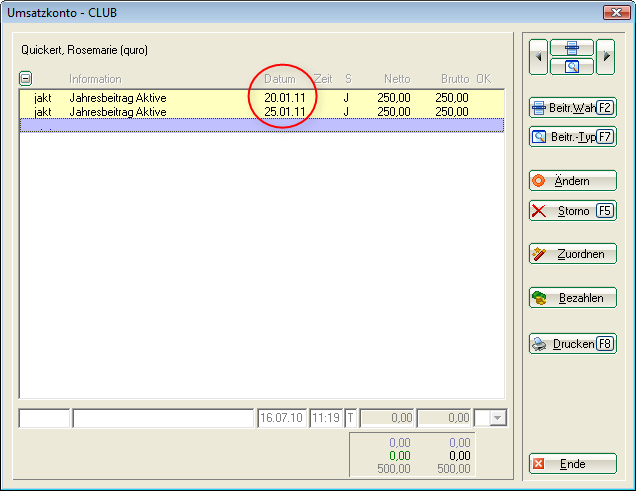Click Quickert, Rosemarie (quro) name label
The height and width of the screenshot is (491, 636).
coord(84,50)
